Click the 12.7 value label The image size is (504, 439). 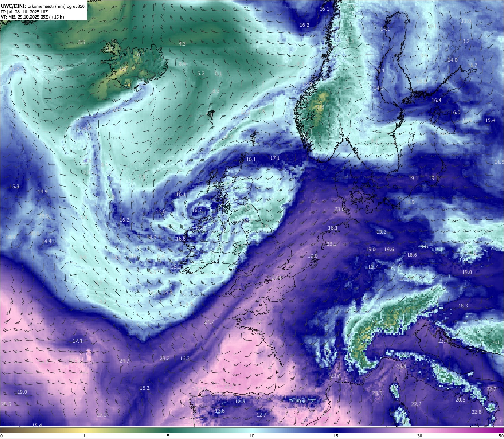(x=261, y=415)
